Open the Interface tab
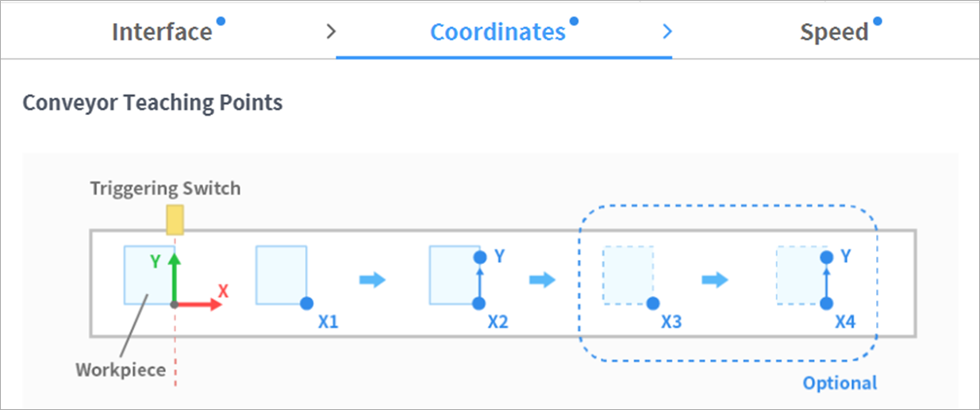Image resolution: width=980 pixels, height=410 pixels. 162,33
